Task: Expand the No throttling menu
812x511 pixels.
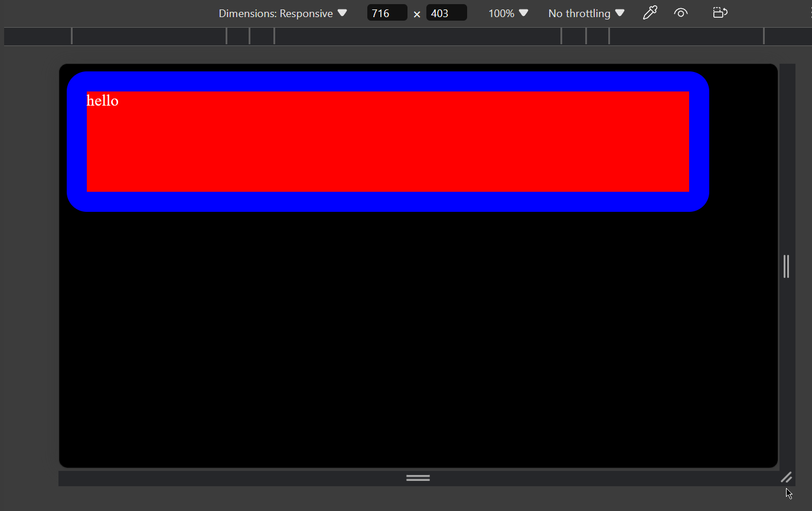Action: point(586,13)
